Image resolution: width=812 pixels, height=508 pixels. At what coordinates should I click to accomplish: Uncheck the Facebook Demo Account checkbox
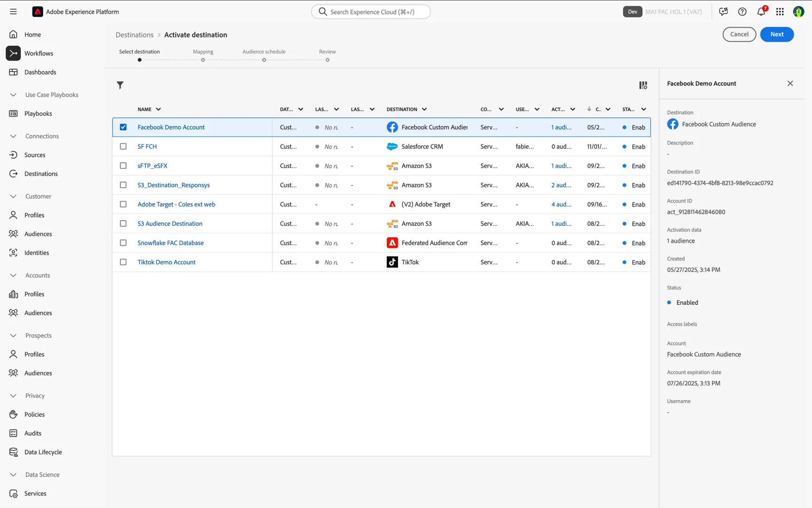123,127
